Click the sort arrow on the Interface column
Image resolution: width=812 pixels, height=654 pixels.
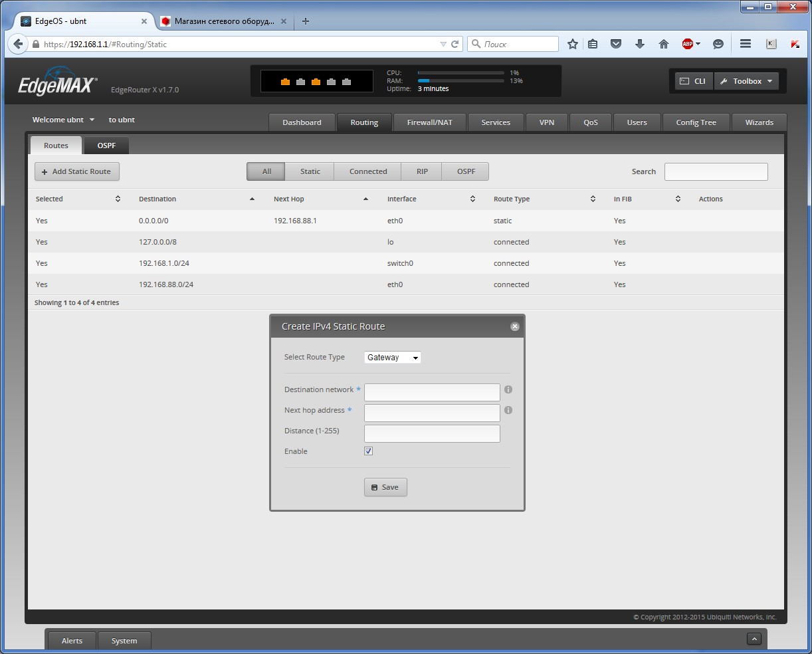pyautogui.click(x=472, y=199)
